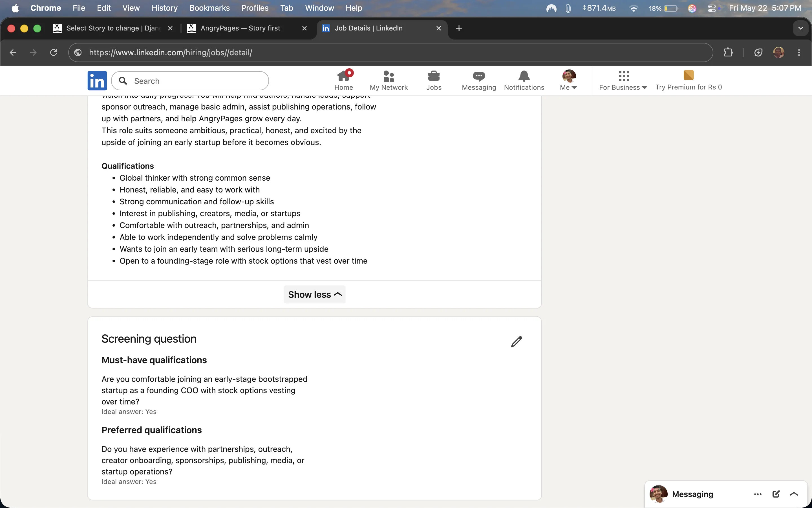The image size is (812, 508).
Task: Open Messaging panel more options dots
Action: [x=758, y=494]
